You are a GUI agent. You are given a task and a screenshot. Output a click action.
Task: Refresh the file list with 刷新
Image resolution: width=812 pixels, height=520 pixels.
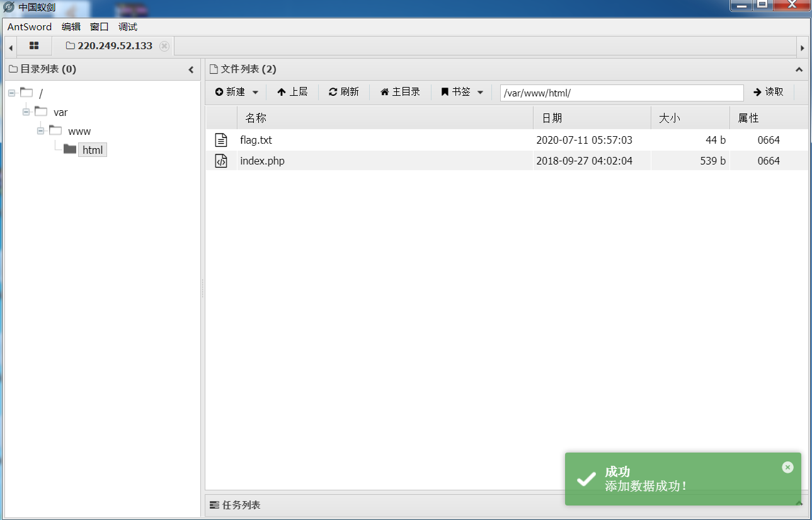(x=343, y=92)
